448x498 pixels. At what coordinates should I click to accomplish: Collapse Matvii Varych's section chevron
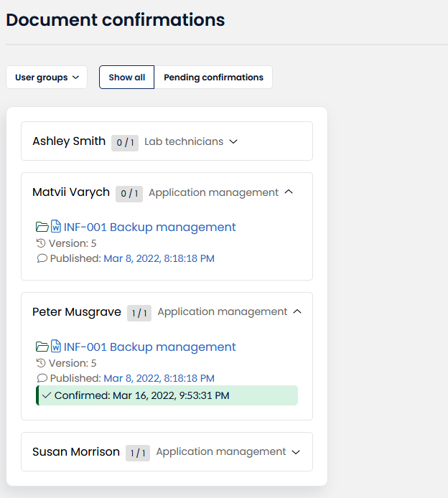tap(289, 192)
